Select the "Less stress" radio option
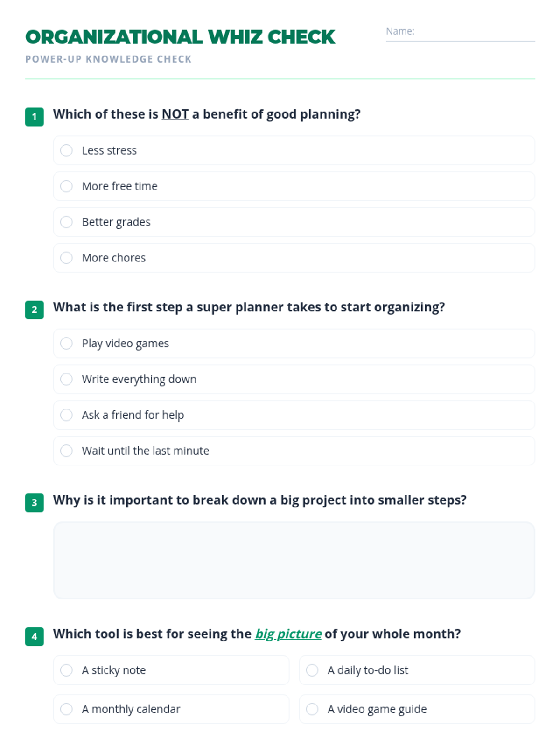This screenshot has width=560, height=747. coord(67,150)
